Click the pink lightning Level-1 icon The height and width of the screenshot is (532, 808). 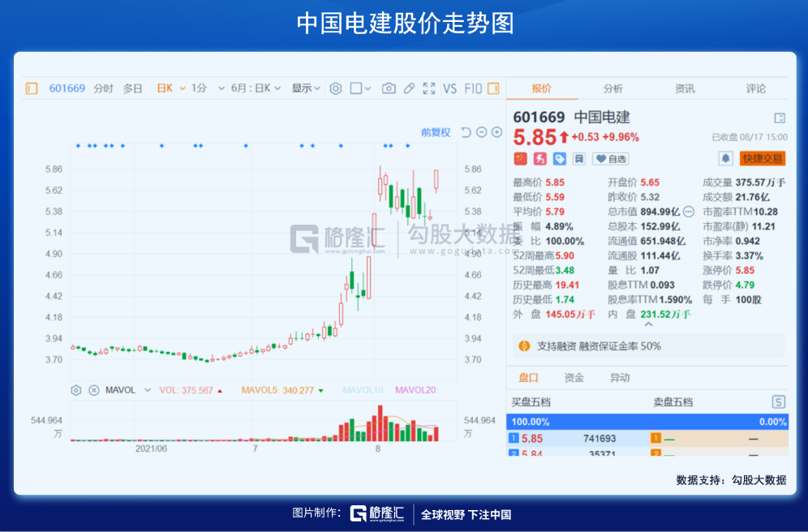(x=540, y=159)
